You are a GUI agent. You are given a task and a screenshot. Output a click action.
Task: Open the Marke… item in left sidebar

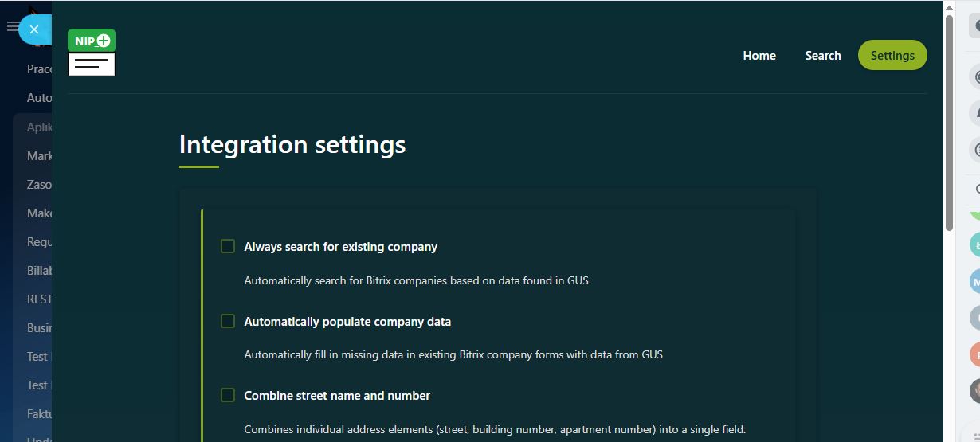pyautogui.click(x=39, y=156)
